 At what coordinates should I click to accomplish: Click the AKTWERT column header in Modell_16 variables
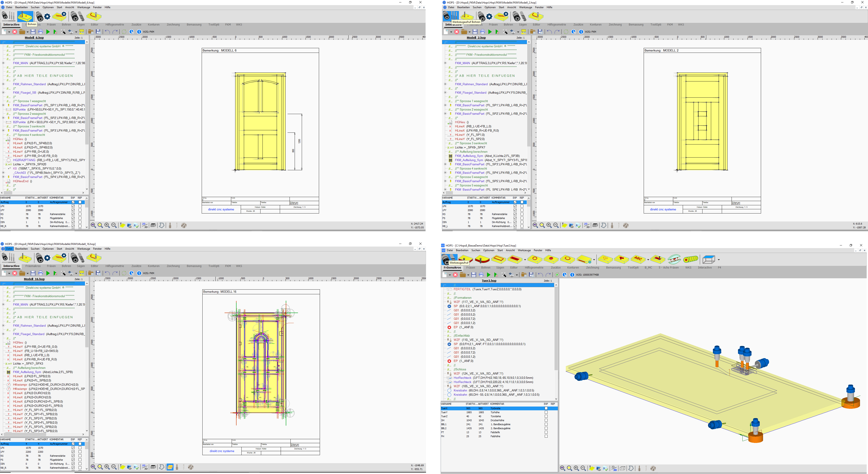coord(42,440)
